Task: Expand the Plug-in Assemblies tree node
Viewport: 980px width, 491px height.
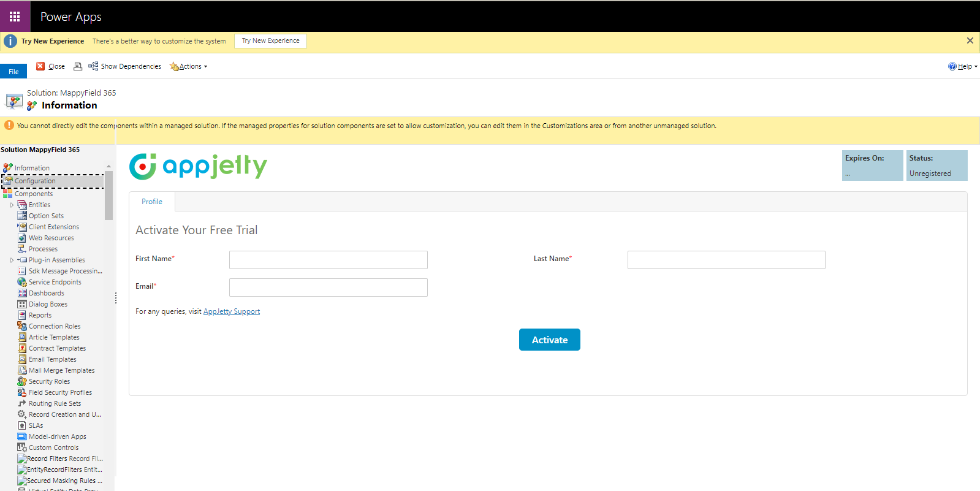Action: click(x=12, y=260)
